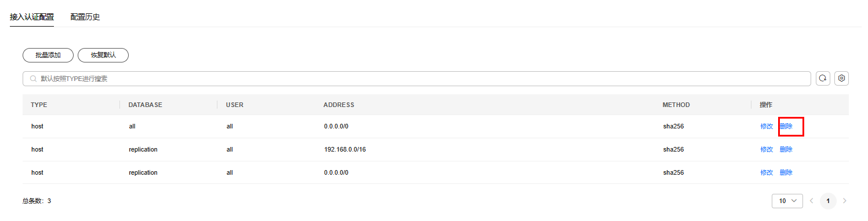Click the refresh icon beside search bar
The height and width of the screenshot is (221, 868).
[x=823, y=79]
